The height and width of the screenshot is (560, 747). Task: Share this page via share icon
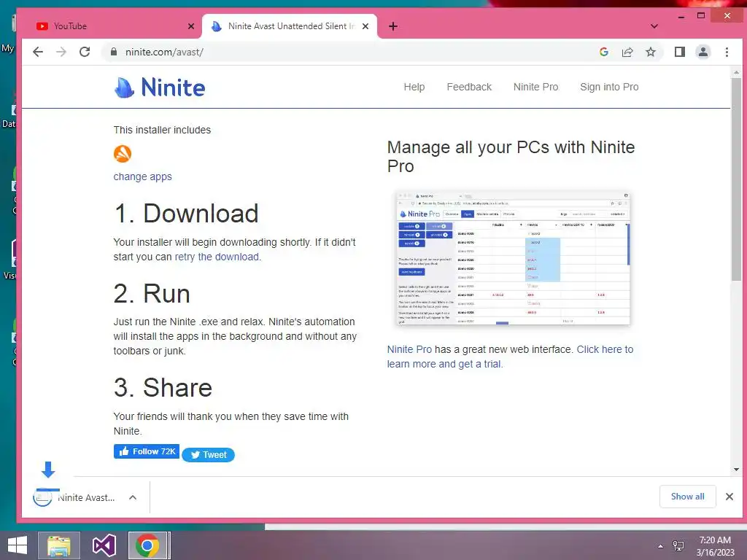point(627,52)
